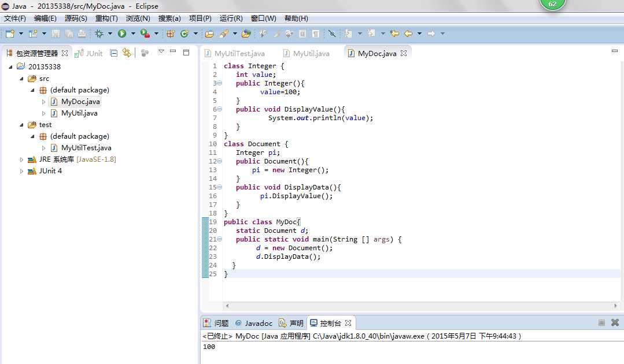Open the 文件(F) menu
Viewport: 624px width, 364px height.
pos(14,18)
